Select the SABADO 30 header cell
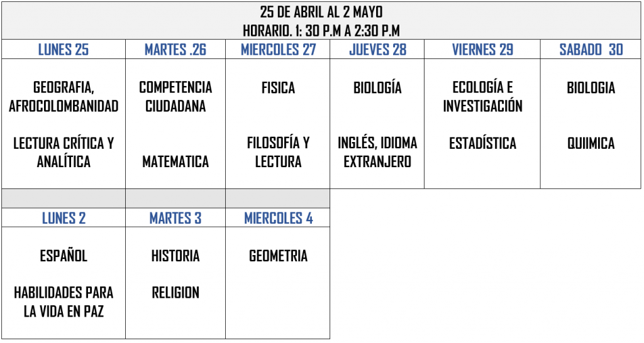644x343 pixels. click(x=591, y=50)
